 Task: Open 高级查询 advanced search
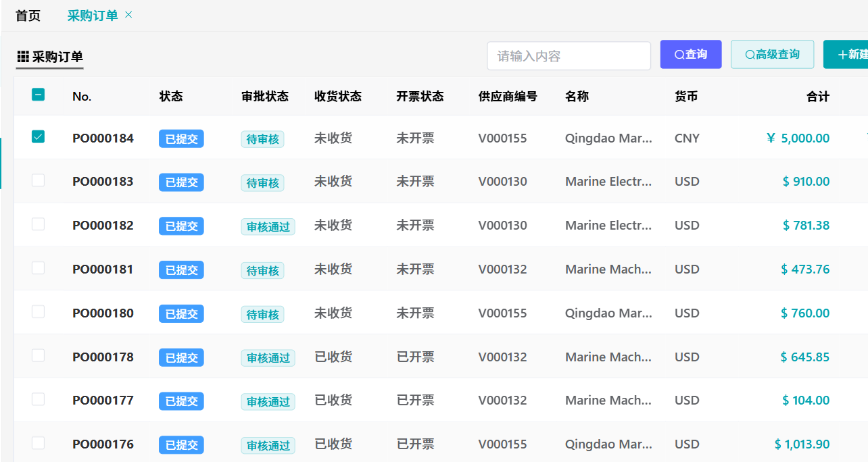point(772,55)
